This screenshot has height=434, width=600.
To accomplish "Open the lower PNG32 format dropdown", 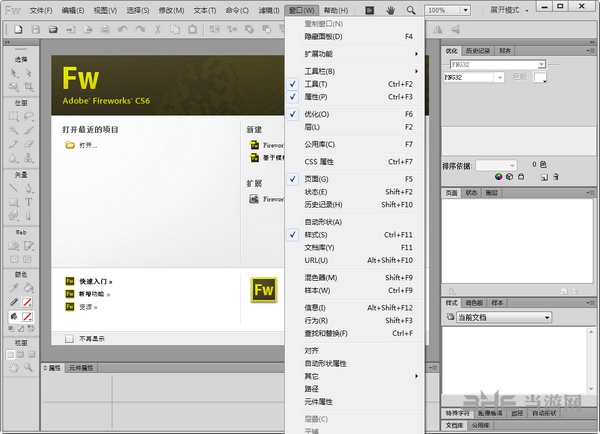I will coord(500,78).
